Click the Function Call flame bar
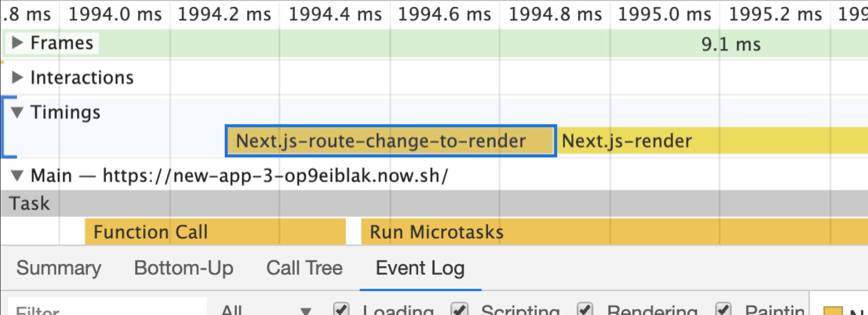This screenshot has width=868, height=315. [x=215, y=232]
